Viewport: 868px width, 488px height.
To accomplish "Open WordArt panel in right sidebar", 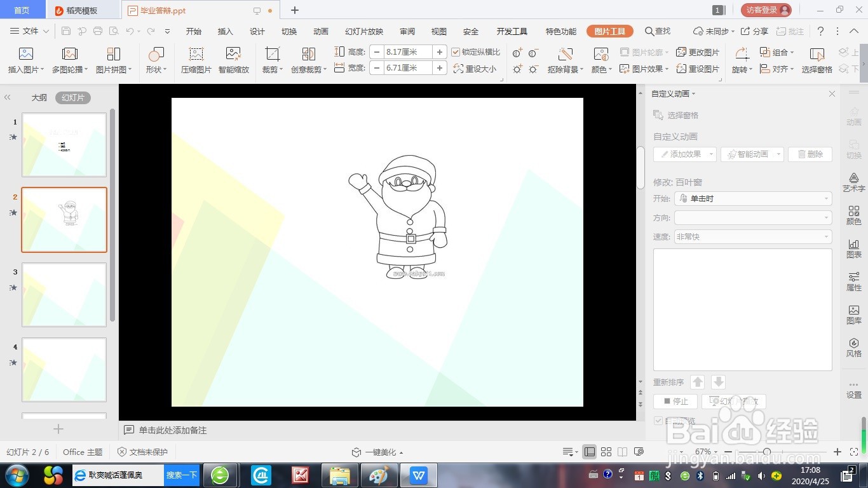I will (x=854, y=182).
